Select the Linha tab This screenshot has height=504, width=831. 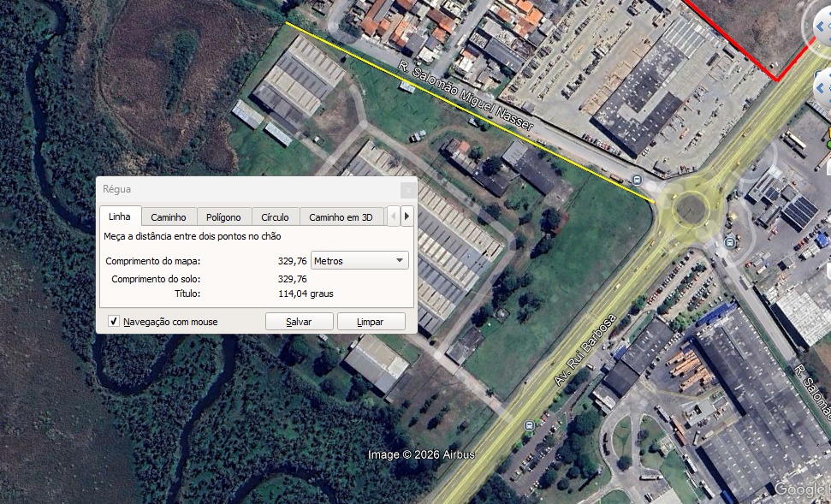click(120, 216)
